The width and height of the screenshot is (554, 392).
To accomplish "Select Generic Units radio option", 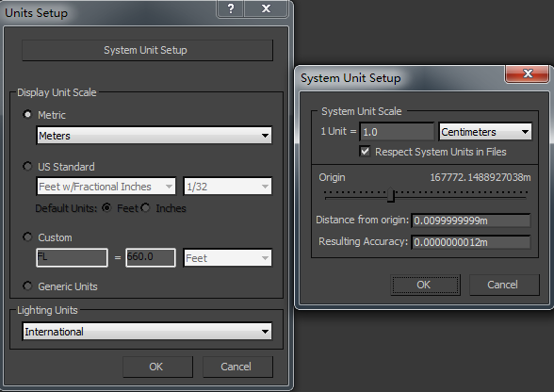I will pyautogui.click(x=27, y=286).
